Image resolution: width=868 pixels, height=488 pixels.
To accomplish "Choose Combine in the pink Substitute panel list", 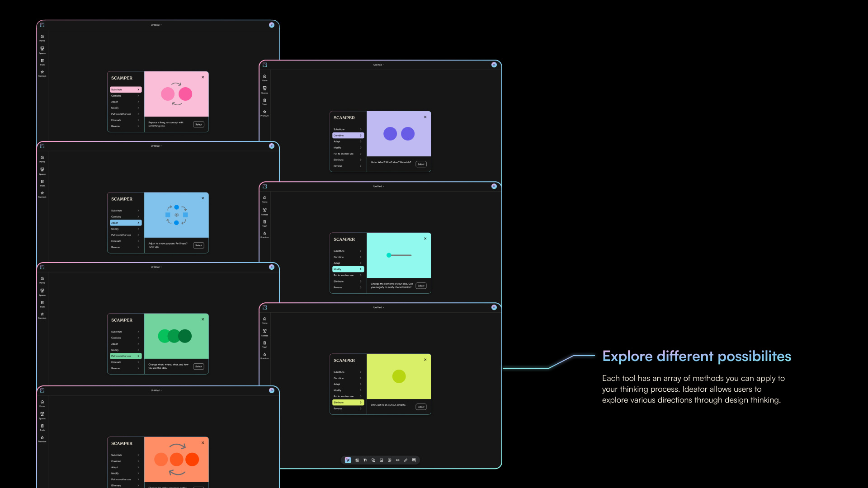I will pos(117,96).
